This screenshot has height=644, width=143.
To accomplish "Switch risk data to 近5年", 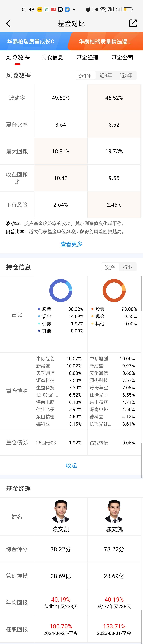I will tap(126, 75).
